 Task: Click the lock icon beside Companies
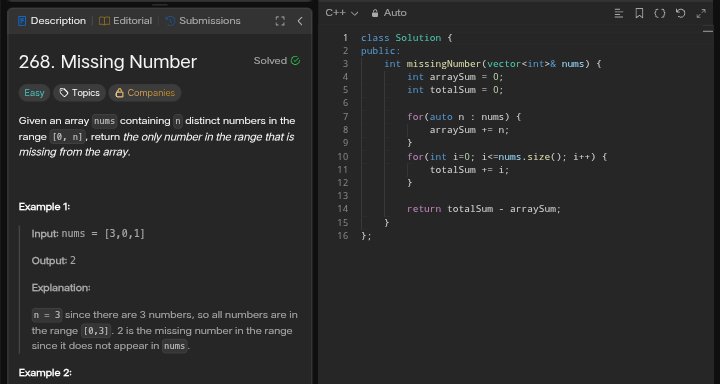119,93
